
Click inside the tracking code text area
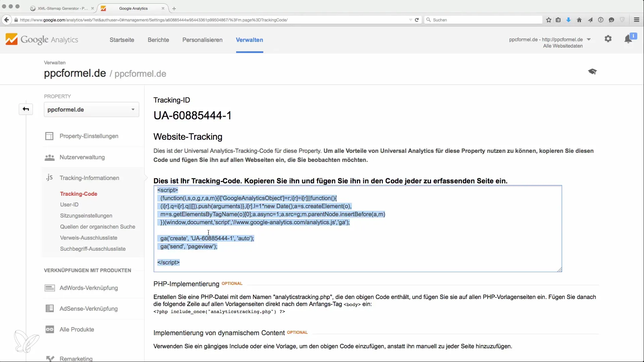point(358,229)
